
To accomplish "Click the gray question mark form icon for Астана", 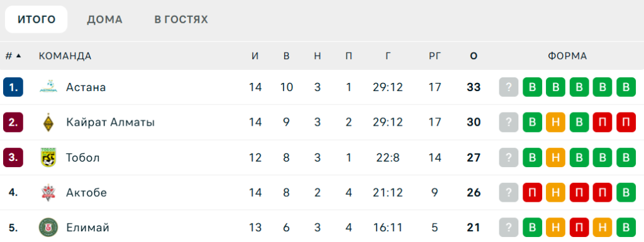I will pyautogui.click(x=509, y=87).
